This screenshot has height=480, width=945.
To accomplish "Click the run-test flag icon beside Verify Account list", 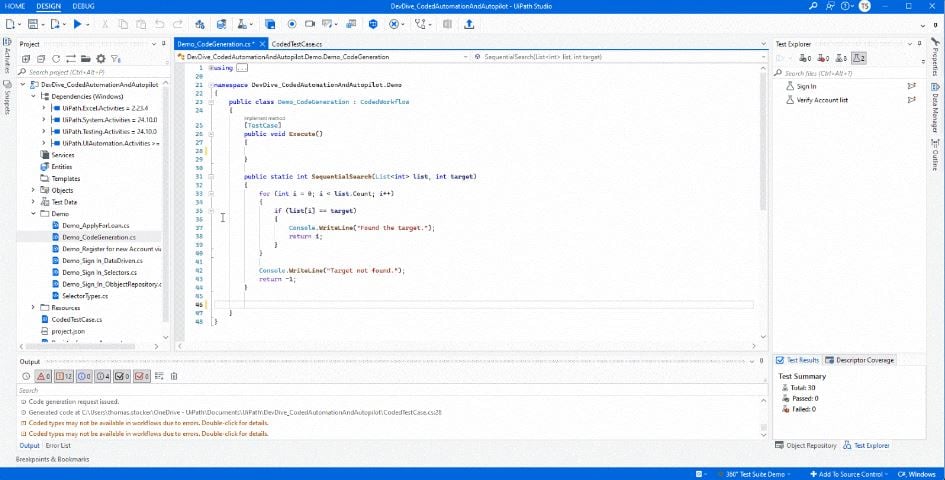I will [911, 99].
